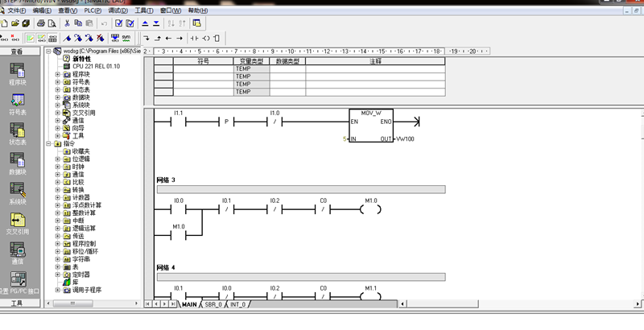The height and width of the screenshot is (330, 644).
Task: Compile the program with the first checkmark icon
Action: click(x=118, y=23)
